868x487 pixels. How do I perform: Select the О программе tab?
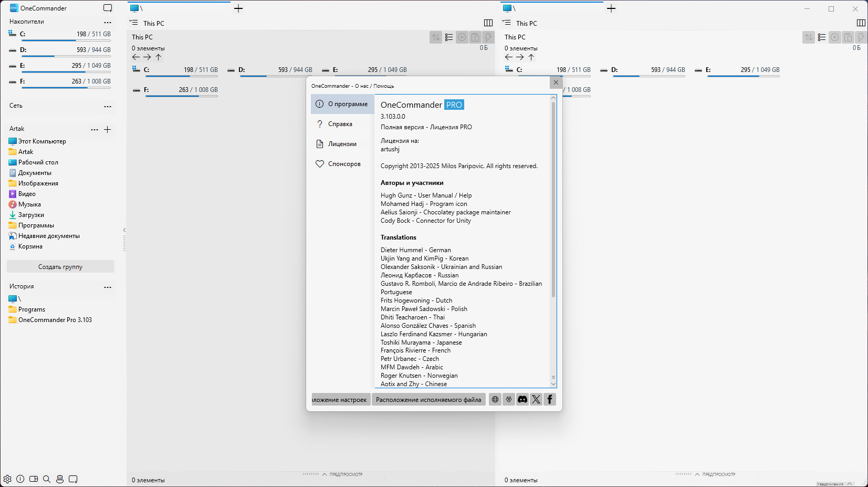tap(342, 104)
